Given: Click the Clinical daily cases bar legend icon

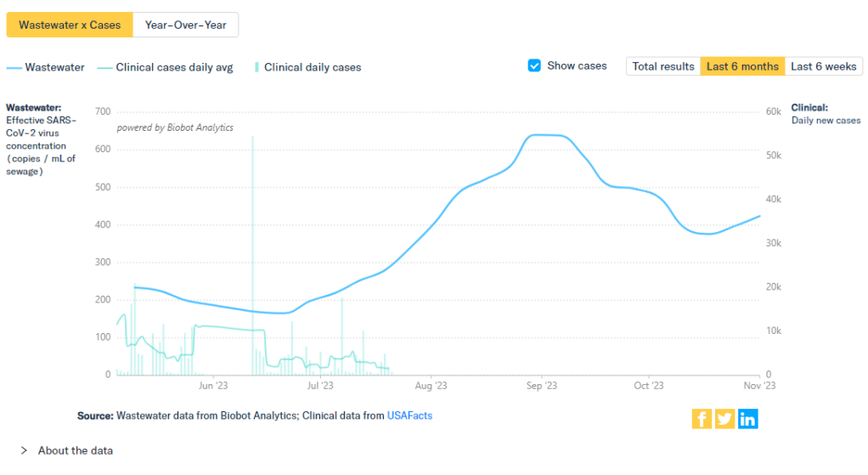Looking at the screenshot, I should click(x=256, y=67).
